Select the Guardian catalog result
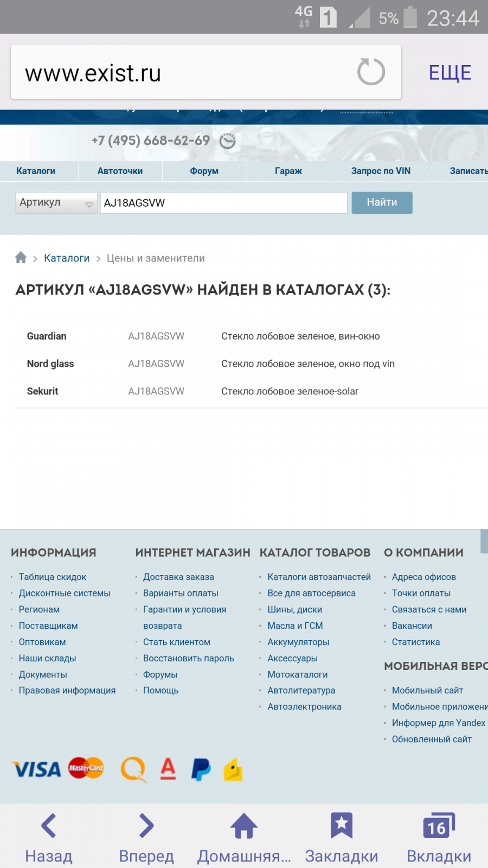Image resolution: width=488 pixels, height=868 pixels. [47, 336]
